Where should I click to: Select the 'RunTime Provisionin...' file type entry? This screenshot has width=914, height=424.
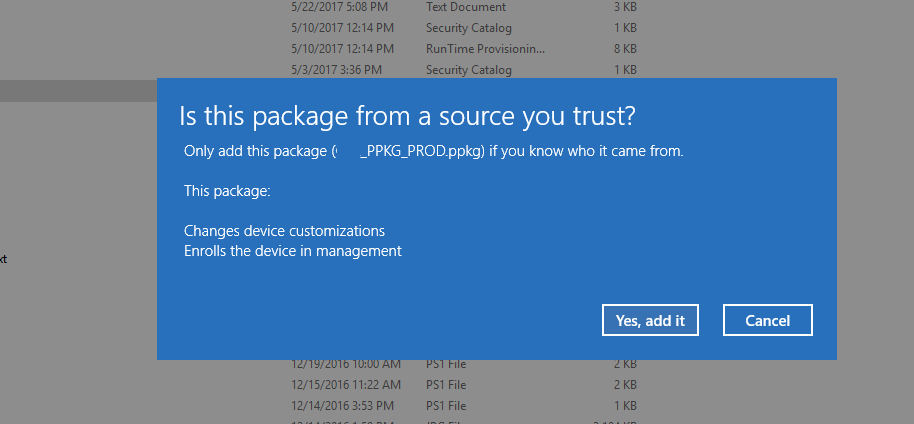(486, 49)
